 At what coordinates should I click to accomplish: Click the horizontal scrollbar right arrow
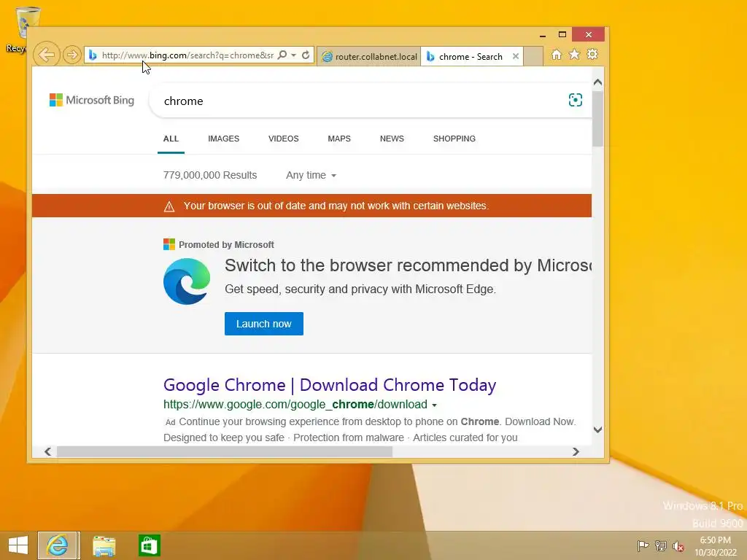(x=576, y=451)
